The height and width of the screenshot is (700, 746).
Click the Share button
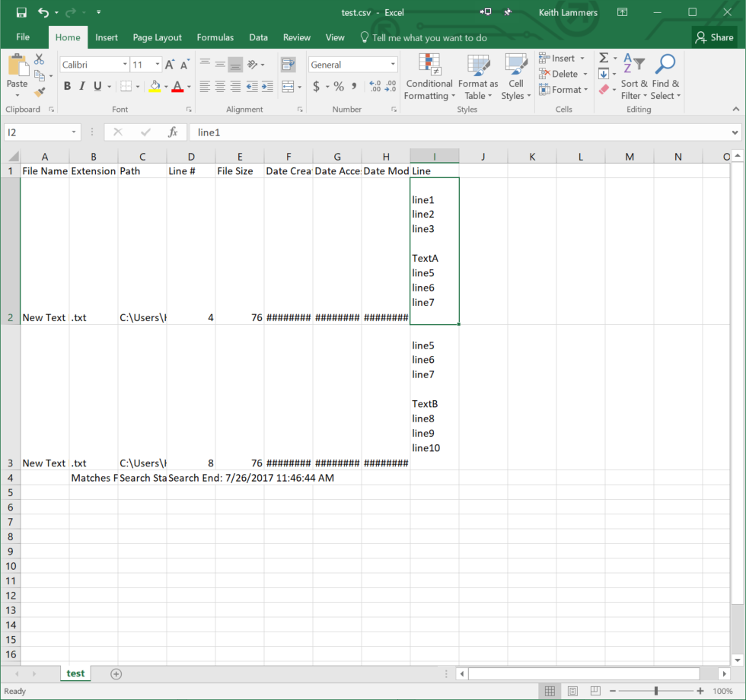click(x=714, y=37)
